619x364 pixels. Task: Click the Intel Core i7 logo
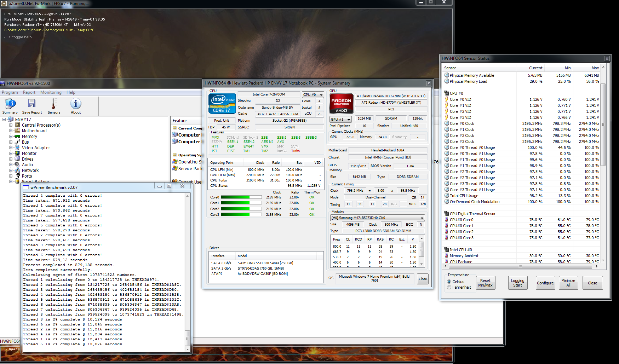[x=222, y=103]
